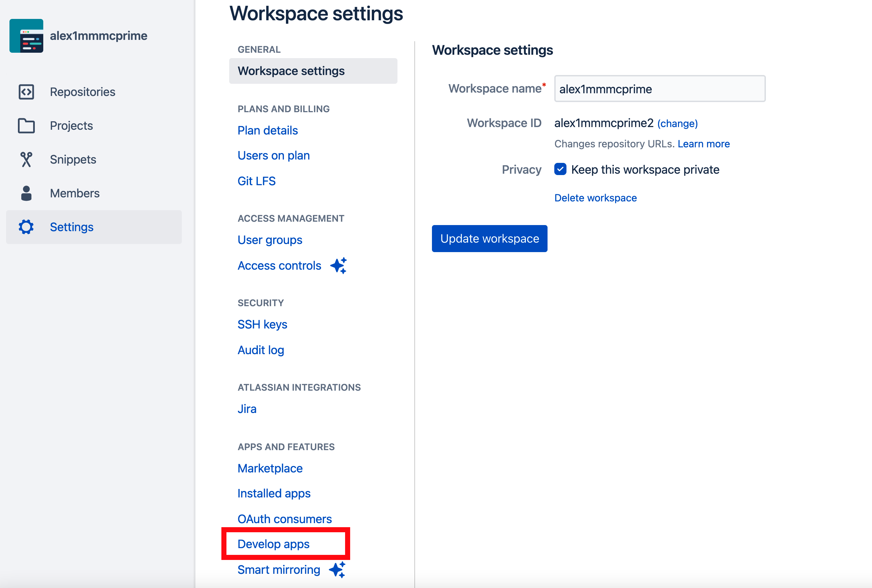Click Delete workspace
The height and width of the screenshot is (588, 872).
(x=596, y=198)
